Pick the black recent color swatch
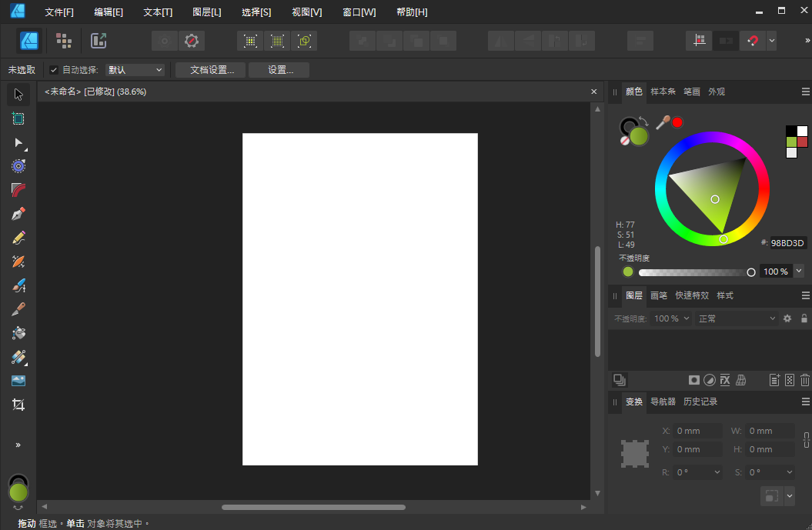This screenshot has width=812, height=530. pyautogui.click(x=791, y=131)
